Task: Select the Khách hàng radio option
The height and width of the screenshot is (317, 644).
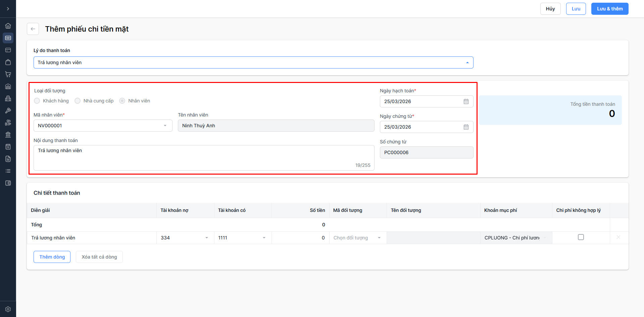Action: (37, 101)
